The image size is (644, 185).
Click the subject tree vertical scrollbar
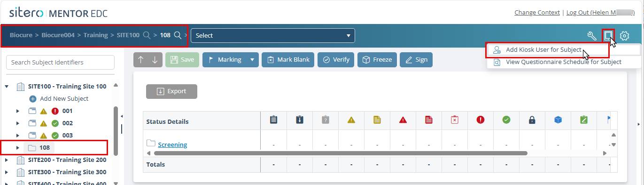[x=116, y=130]
